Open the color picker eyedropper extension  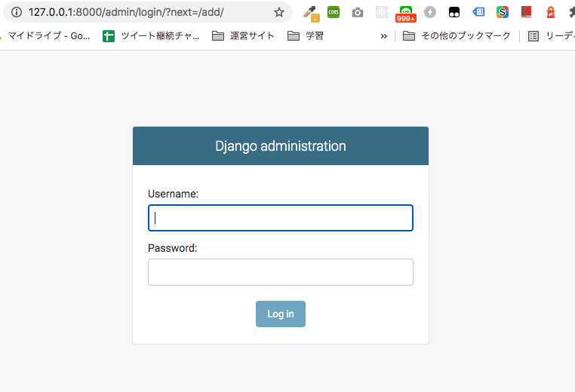[312, 13]
